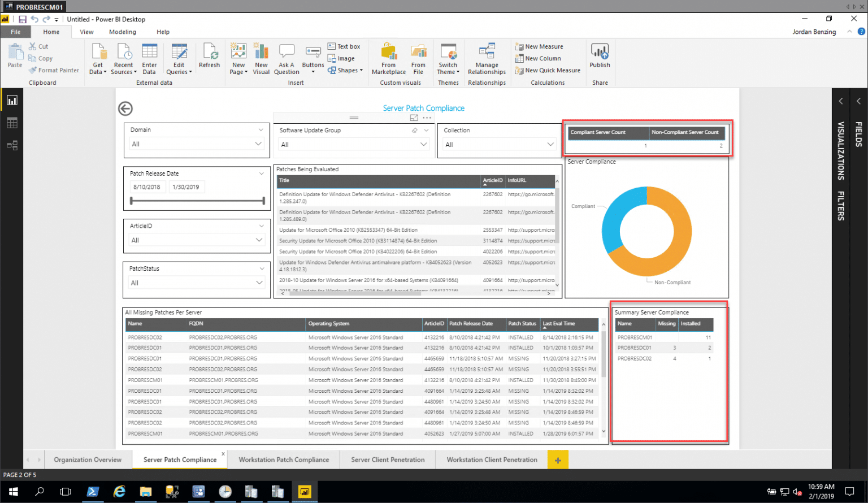Switch to the Workstation Patch Compliance page
The image size is (868, 503).
(283, 459)
